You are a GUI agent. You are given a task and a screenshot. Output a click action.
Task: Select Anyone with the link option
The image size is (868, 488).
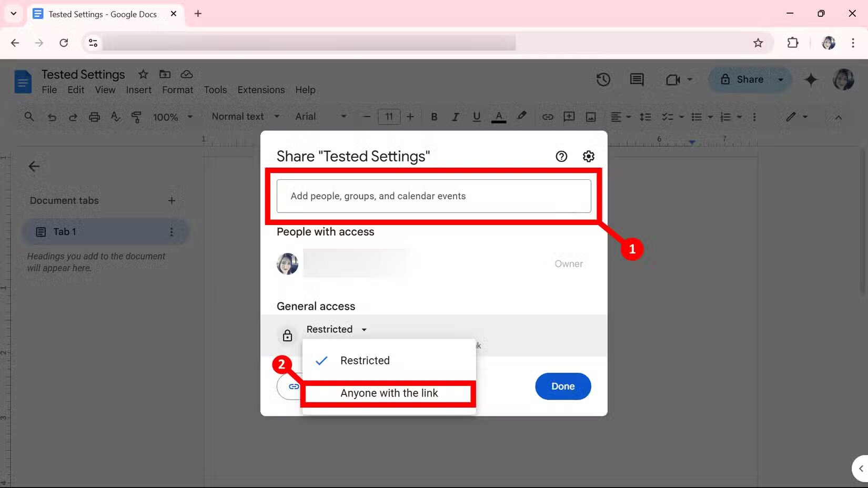(x=389, y=393)
